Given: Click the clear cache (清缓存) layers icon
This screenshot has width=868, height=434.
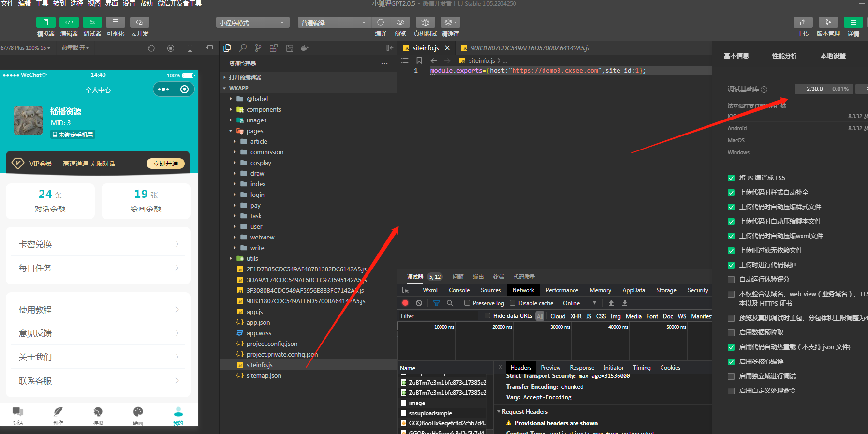Looking at the screenshot, I should tap(450, 22).
